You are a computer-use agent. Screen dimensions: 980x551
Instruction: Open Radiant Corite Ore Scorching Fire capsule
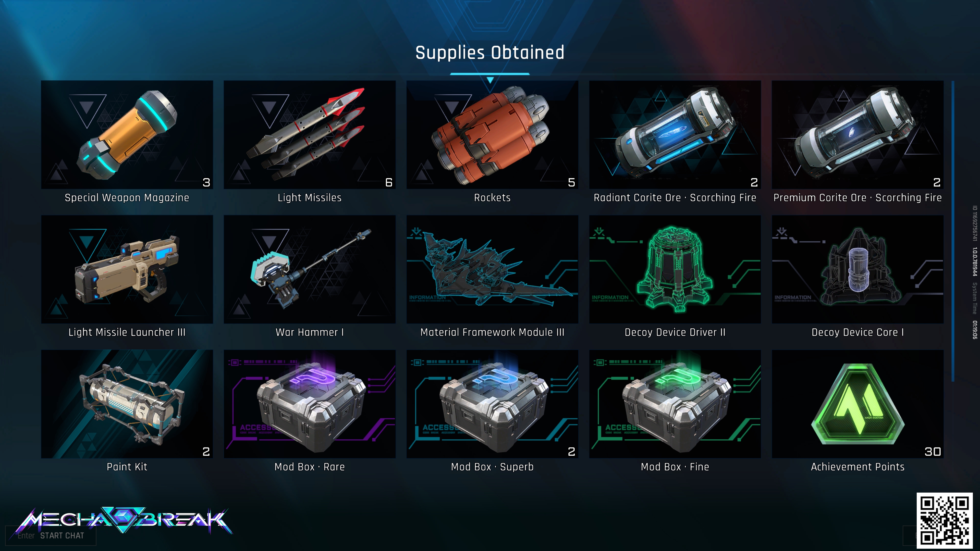[x=675, y=135]
